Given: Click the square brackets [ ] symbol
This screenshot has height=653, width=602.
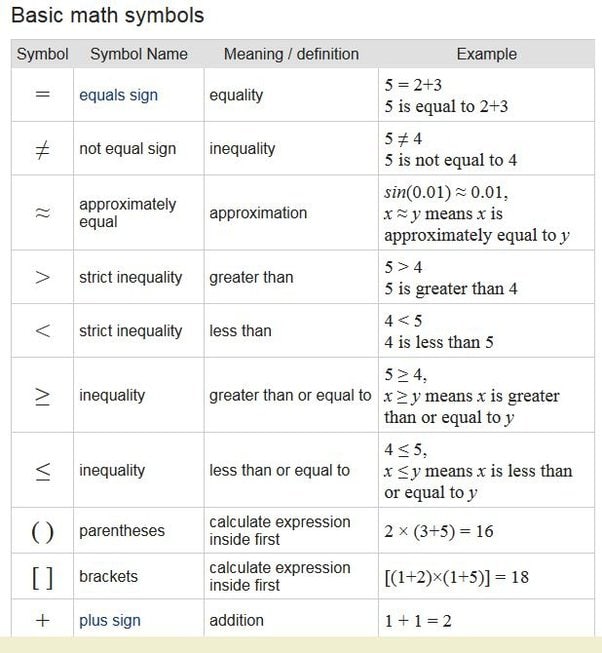Looking at the screenshot, I should coord(42,578).
